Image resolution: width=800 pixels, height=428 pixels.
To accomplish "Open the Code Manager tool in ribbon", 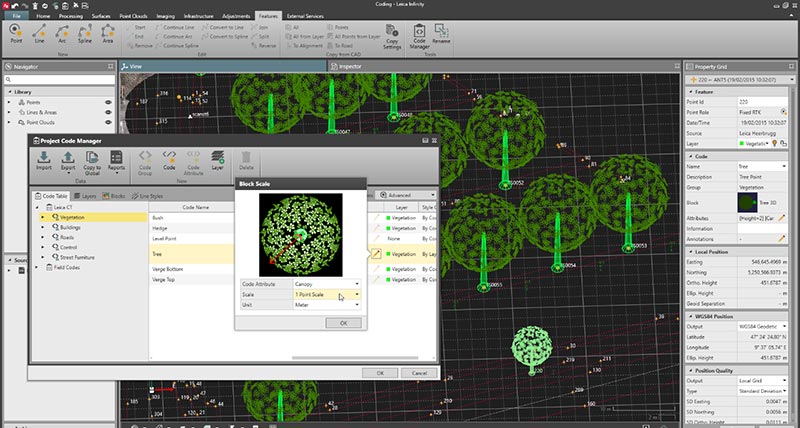I will pos(421,41).
